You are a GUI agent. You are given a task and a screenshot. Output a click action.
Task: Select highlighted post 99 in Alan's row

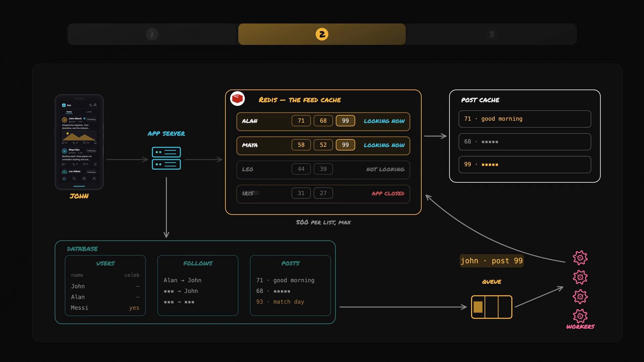pyautogui.click(x=345, y=121)
